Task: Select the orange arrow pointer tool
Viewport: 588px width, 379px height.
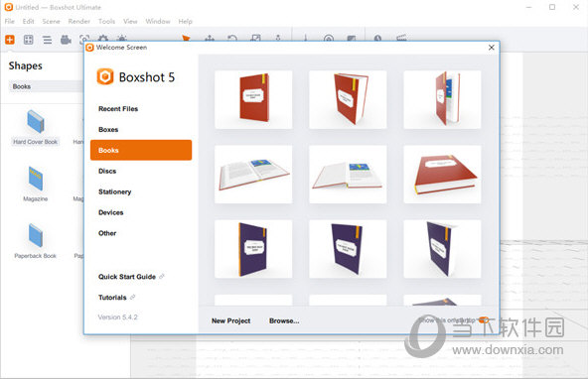Action: [x=186, y=38]
